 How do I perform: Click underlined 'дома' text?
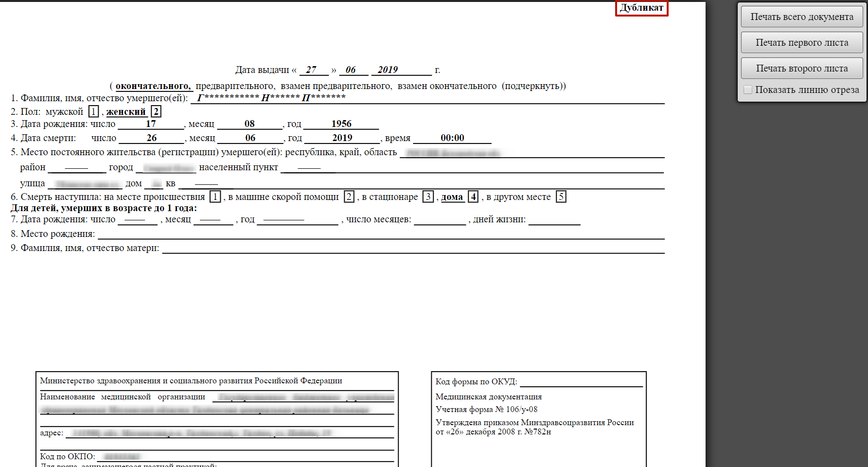coord(452,197)
